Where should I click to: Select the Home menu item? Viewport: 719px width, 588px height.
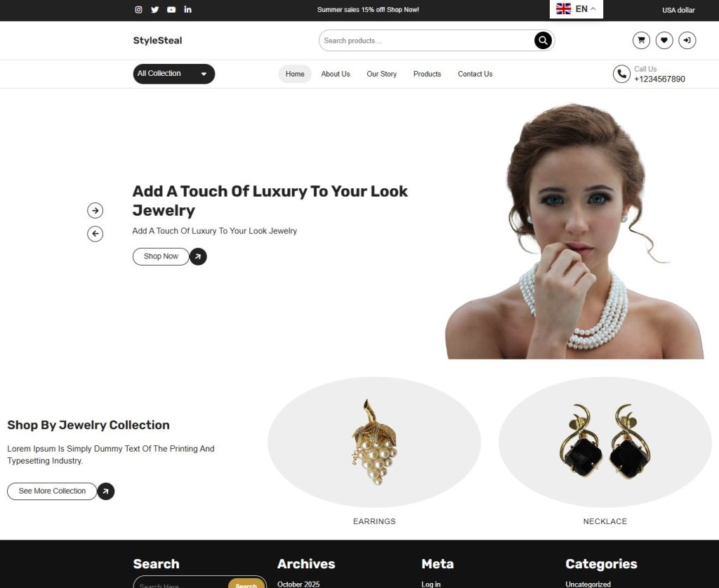(x=295, y=74)
